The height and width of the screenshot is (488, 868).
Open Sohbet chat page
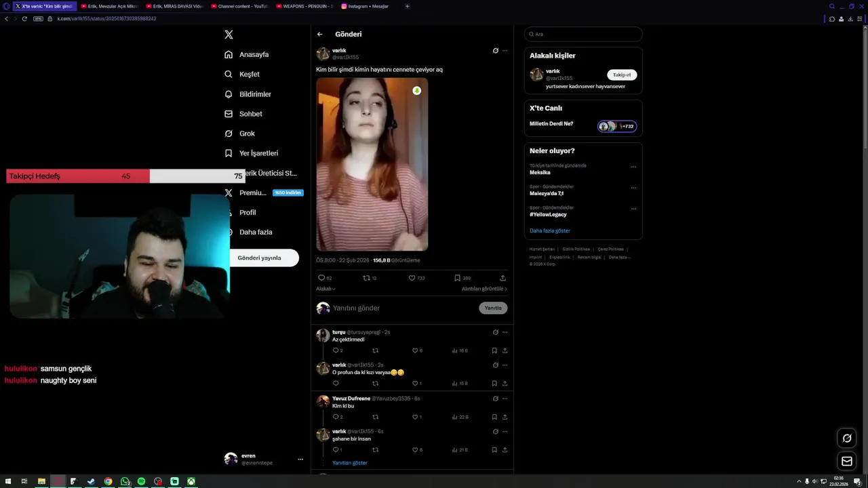pyautogui.click(x=243, y=114)
